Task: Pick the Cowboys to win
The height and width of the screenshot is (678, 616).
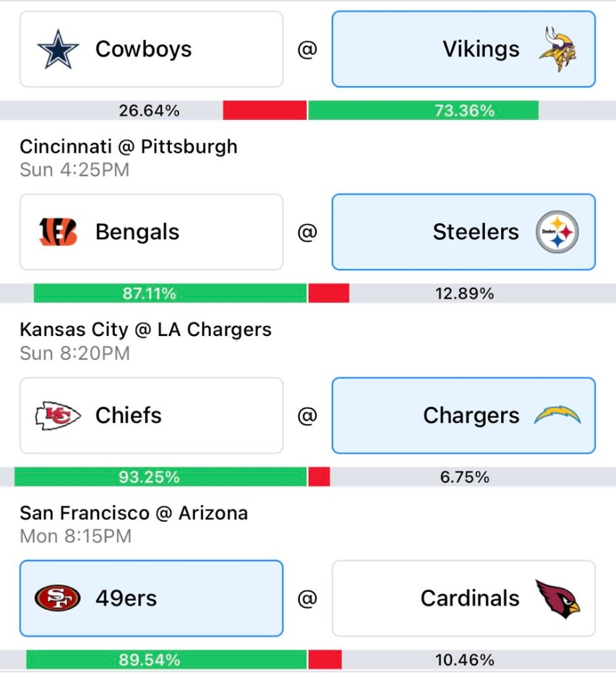Action: coord(151,49)
